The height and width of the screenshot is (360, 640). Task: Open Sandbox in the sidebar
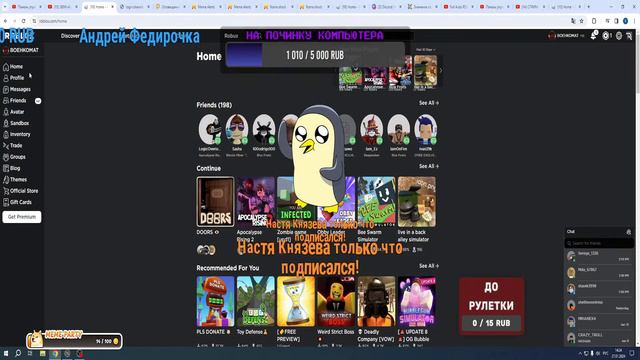pyautogui.click(x=16, y=123)
